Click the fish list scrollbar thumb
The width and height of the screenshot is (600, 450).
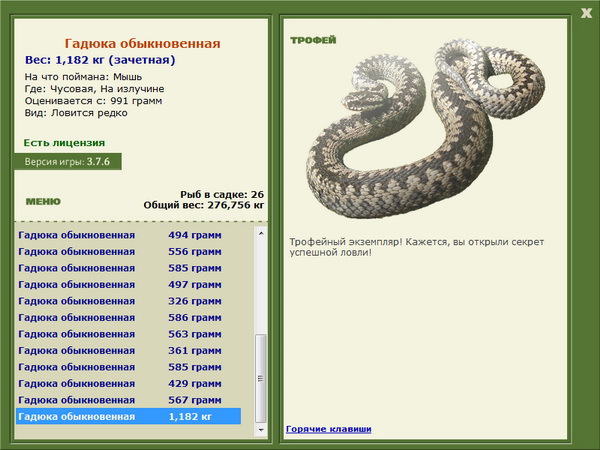(x=261, y=378)
